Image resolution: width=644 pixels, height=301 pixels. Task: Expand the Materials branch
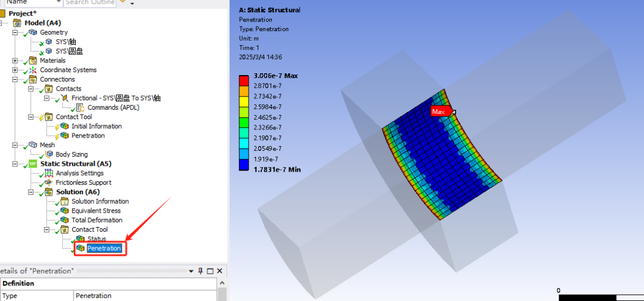pyautogui.click(x=15, y=60)
